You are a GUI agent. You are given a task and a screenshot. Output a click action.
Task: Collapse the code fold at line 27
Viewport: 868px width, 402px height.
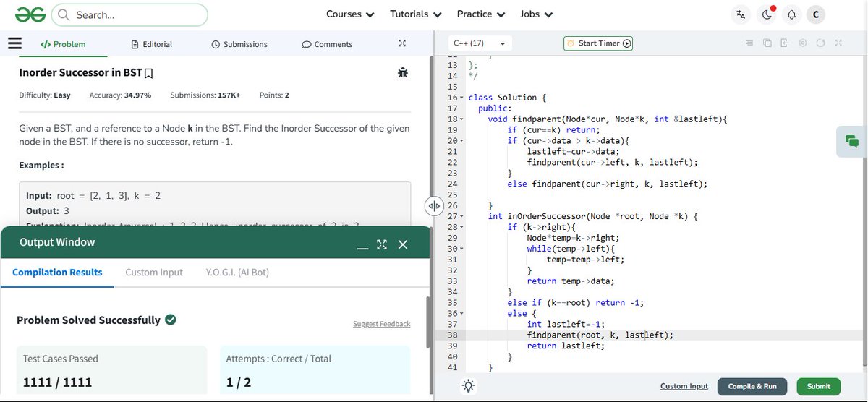click(461, 216)
